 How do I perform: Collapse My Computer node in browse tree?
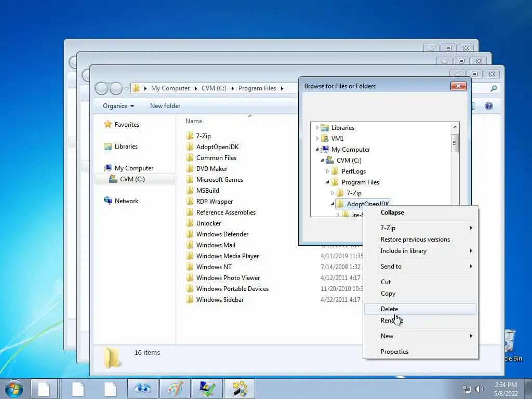coord(317,149)
